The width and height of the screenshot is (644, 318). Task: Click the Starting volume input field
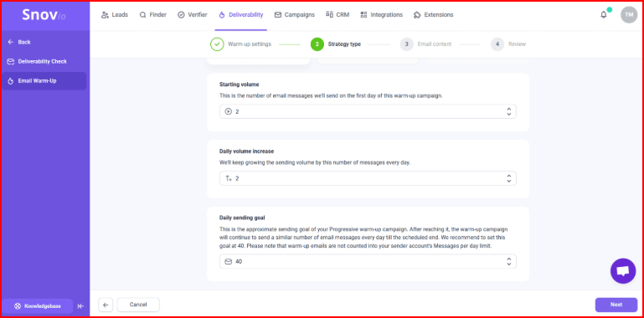pos(368,111)
